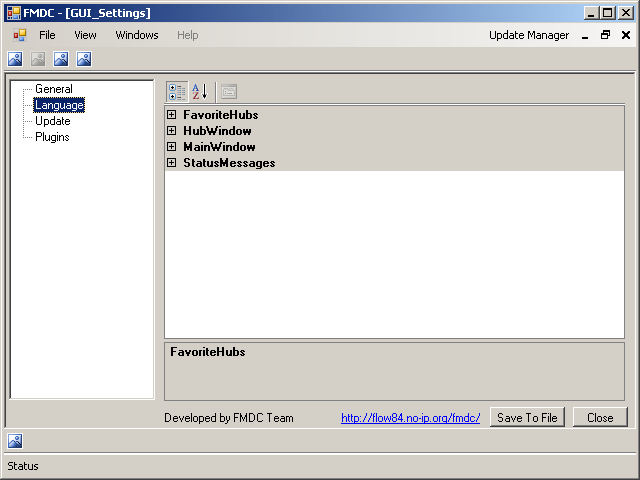Click the Status text in status bar
Screen dimensions: 640x480
pos(23,466)
